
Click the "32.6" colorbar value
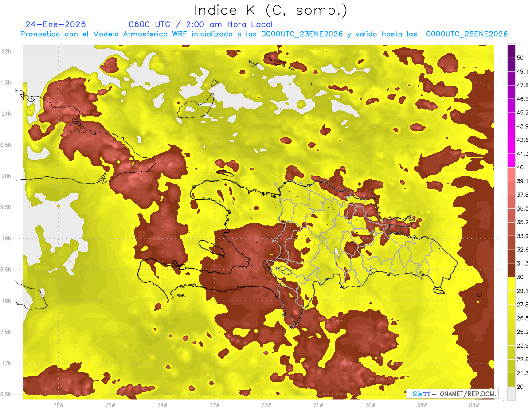coord(523,250)
